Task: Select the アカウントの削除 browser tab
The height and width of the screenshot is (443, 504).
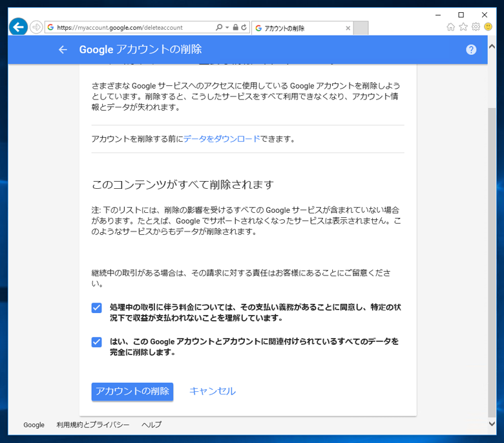Action: [302, 28]
